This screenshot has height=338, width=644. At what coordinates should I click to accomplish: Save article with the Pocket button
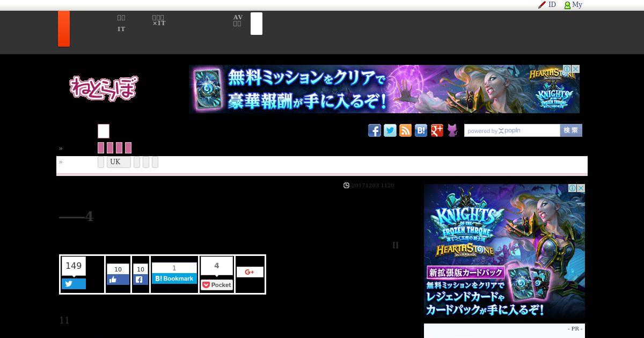(217, 285)
